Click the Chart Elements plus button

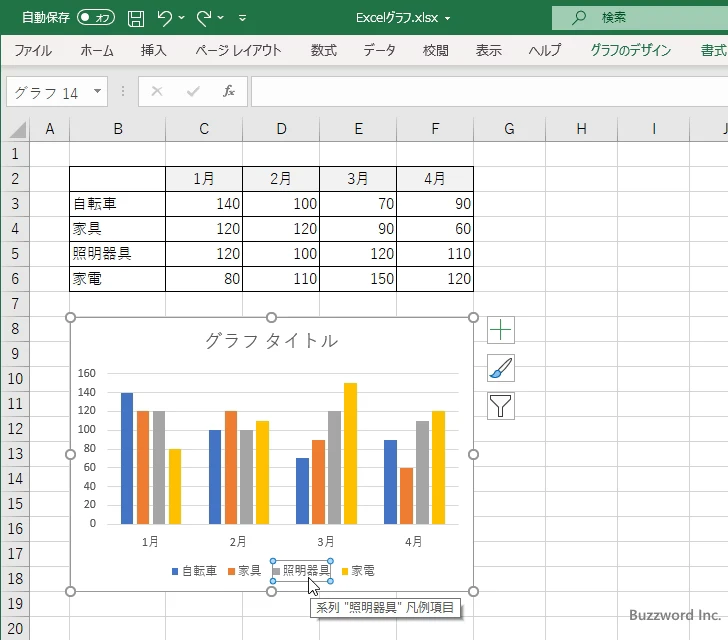click(x=500, y=330)
